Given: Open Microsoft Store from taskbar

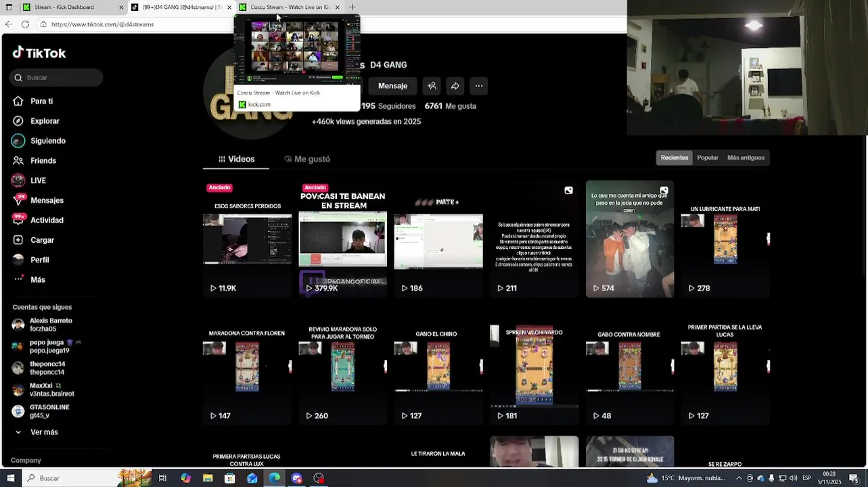Looking at the screenshot, I should (x=230, y=478).
